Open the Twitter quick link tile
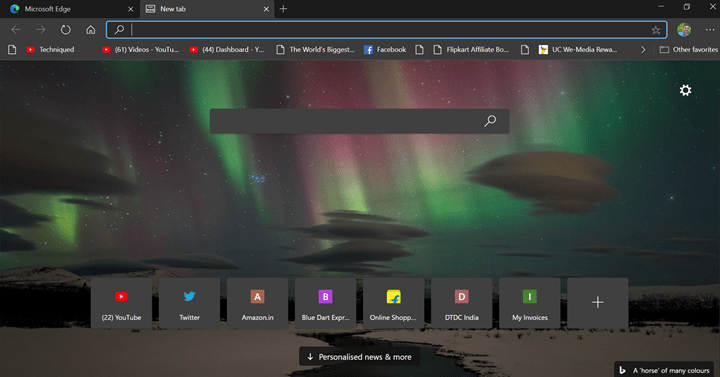The width and height of the screenshot is (720, 377). [189, 303]
